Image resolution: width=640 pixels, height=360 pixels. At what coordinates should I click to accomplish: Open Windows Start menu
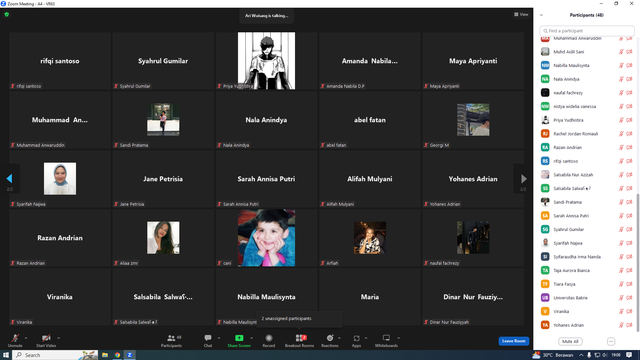(6, 355)
